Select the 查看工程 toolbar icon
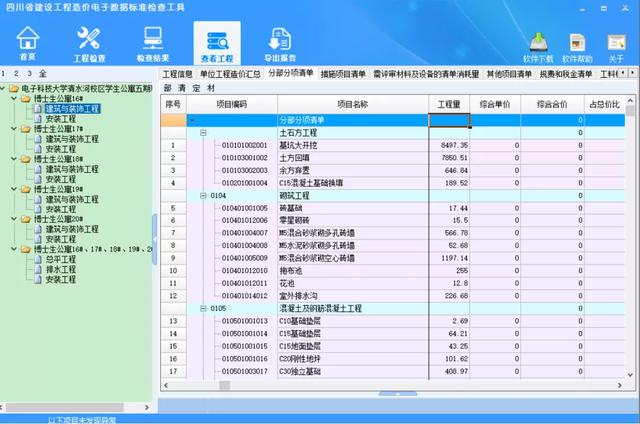This screenshot has width=640, height=424. pos(217,44)
